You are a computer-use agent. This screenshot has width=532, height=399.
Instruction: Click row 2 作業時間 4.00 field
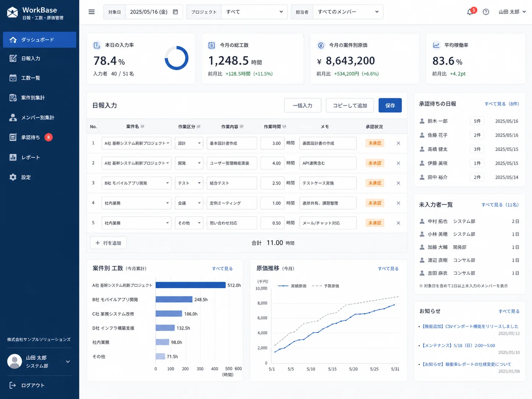tap(272, 163)
